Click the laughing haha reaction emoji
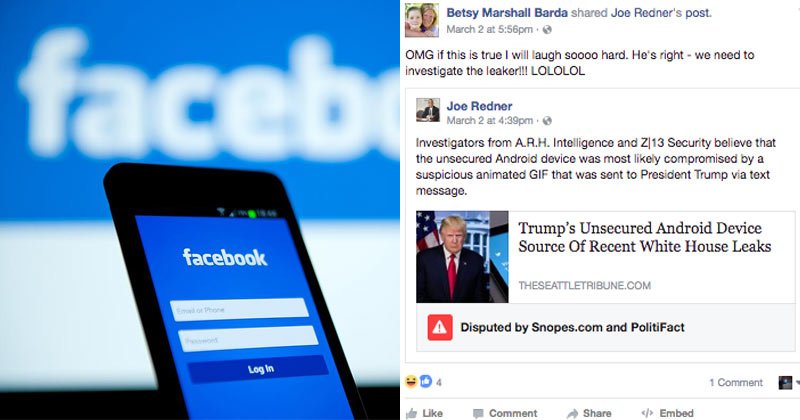 coord(411,381)
